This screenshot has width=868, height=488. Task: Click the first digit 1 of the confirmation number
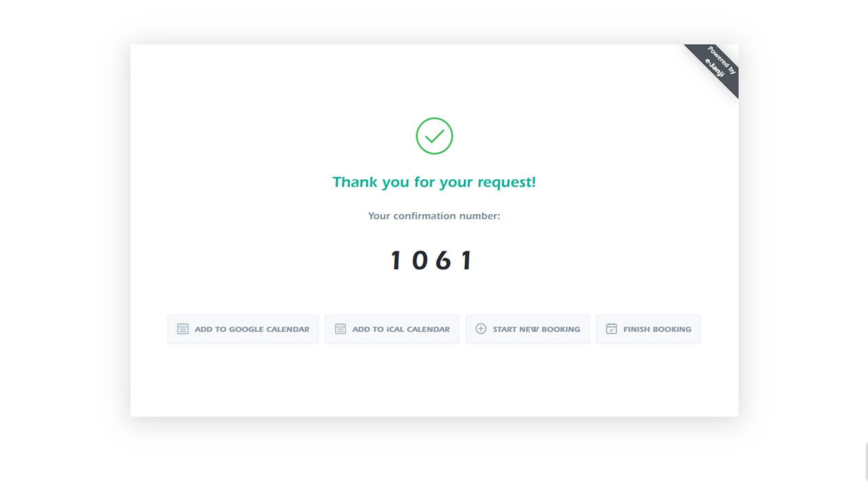point(397,260)
